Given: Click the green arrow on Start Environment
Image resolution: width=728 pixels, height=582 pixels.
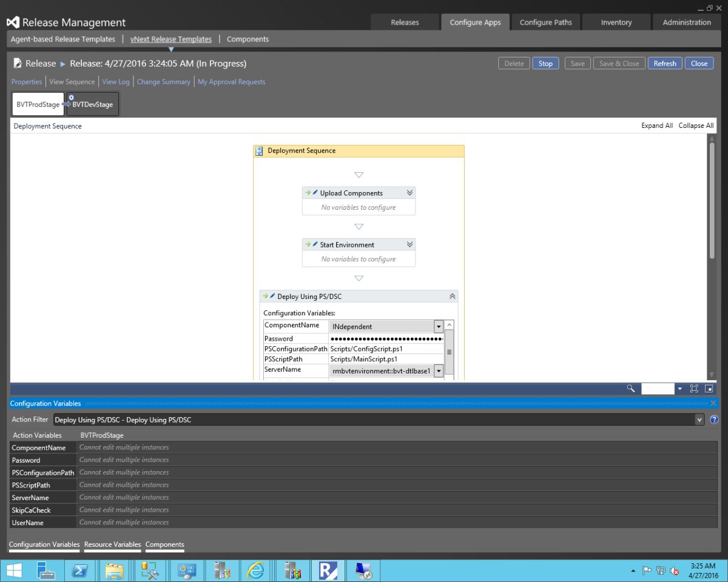Looking at the screenshot, I should (x=308, y=244).
